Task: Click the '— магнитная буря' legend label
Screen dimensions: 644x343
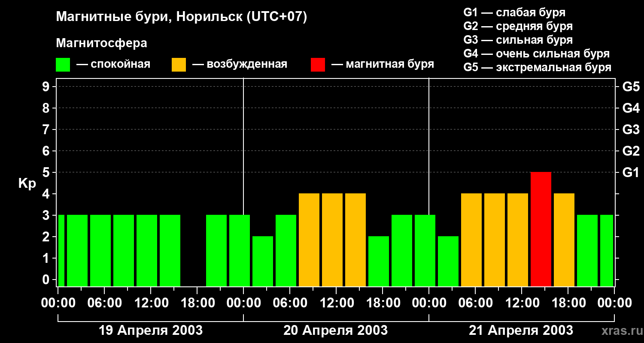Action: [x=383, y=65]
